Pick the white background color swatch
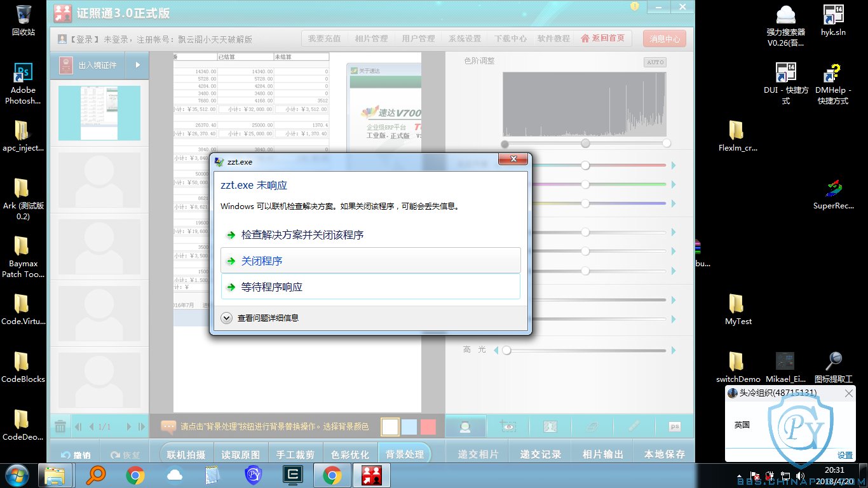This screenshot has height=488, width=868. 390,427
